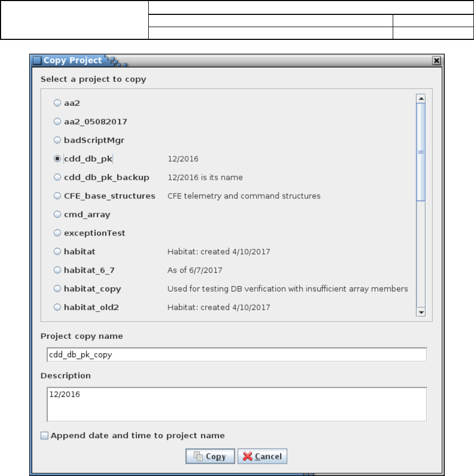Click inside Project copy name field
The width and height of the screenshot is (474, 476).
pos(237,355)
